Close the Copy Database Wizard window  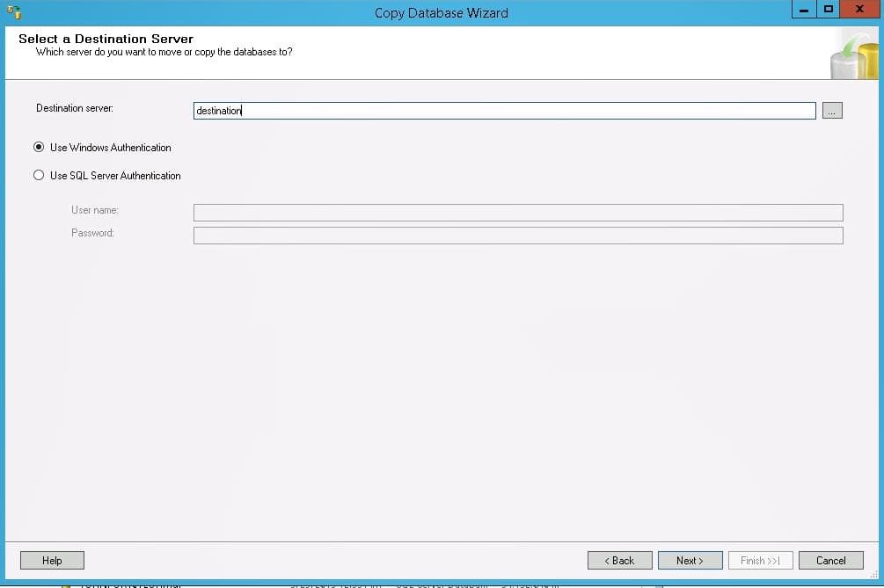pyautogui.click(x=859, y=10)
